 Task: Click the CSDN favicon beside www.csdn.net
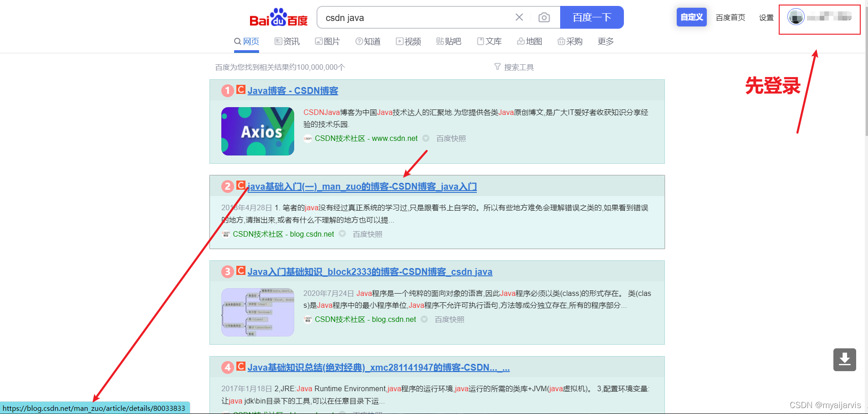(307, 138)
